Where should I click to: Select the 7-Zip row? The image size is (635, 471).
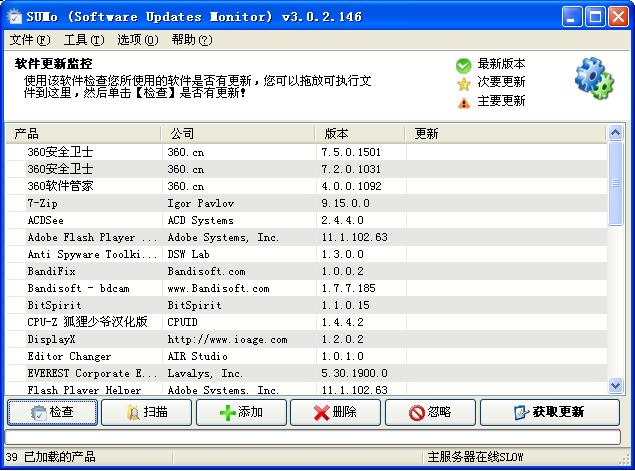(x=307, y=203)
